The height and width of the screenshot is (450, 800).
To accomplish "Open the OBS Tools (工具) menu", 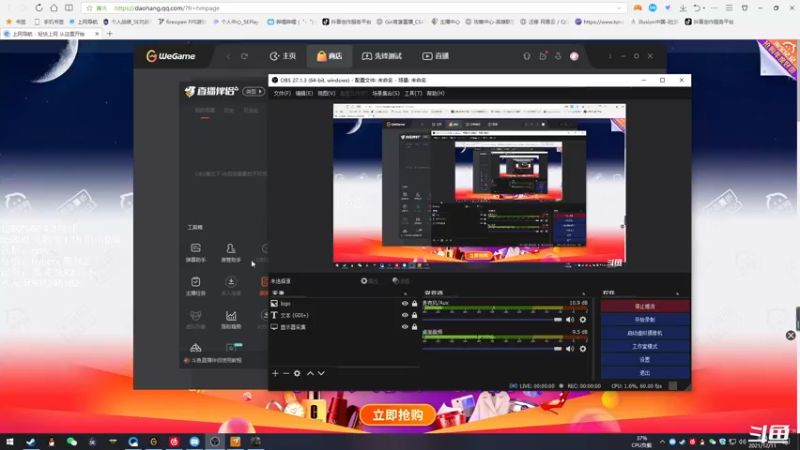I will [x=413, y=93].
